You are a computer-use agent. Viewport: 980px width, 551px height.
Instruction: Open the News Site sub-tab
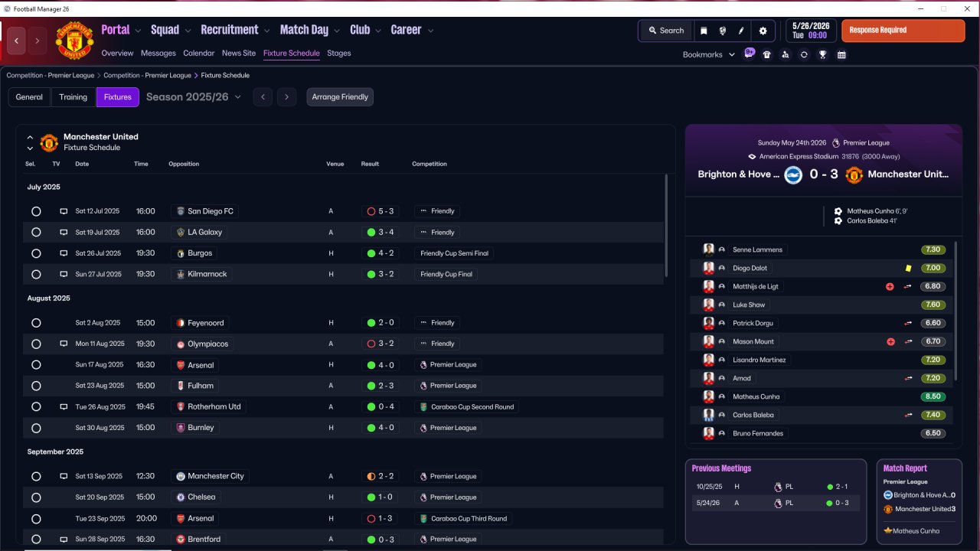[239, 54]
